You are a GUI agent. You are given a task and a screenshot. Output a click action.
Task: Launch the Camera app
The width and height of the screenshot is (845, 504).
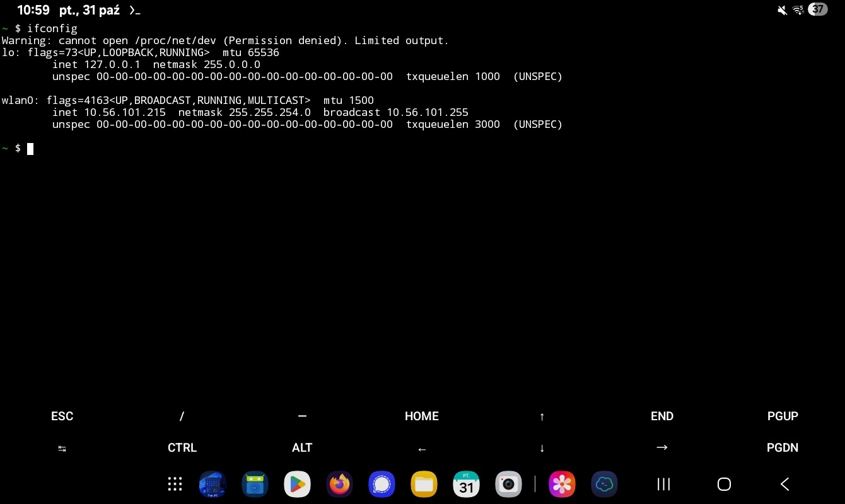[508, 484]
